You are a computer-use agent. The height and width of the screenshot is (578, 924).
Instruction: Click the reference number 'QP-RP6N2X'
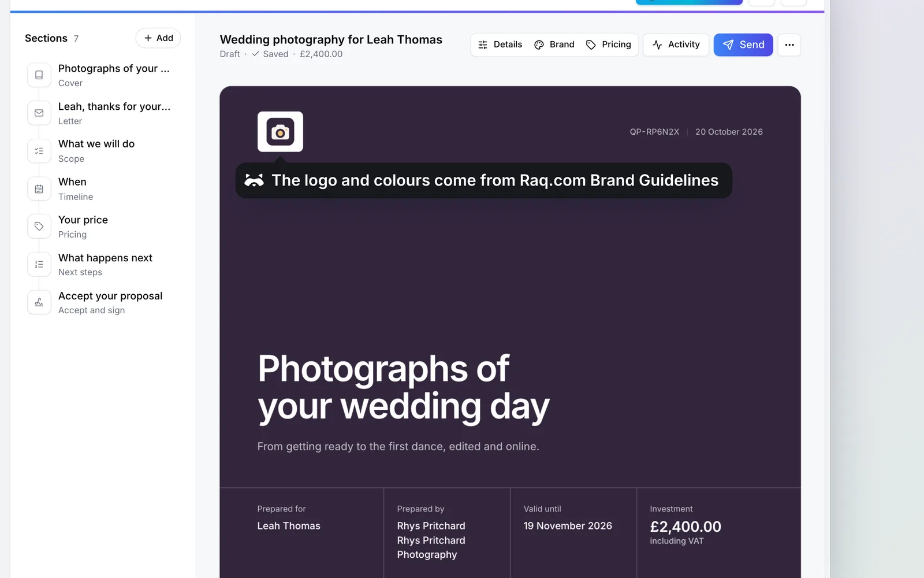click(x=654, y=132)
